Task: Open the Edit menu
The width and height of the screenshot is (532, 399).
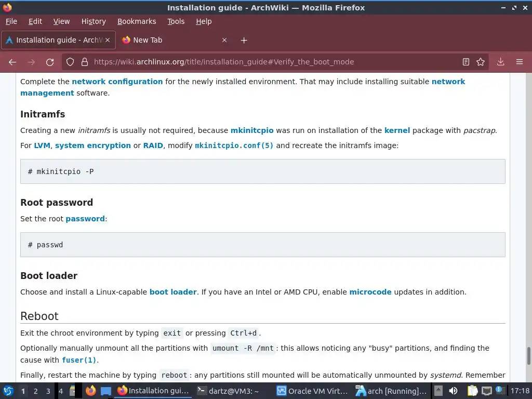Action: (x=35, y=21)
